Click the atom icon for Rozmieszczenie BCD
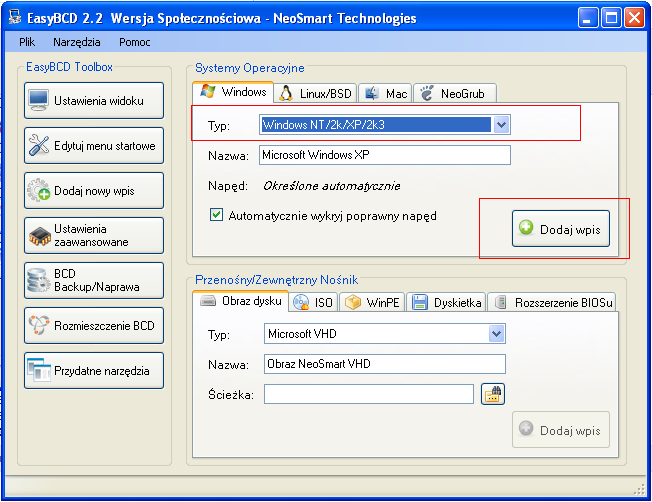Screen dimensions: 652x502 39,325
